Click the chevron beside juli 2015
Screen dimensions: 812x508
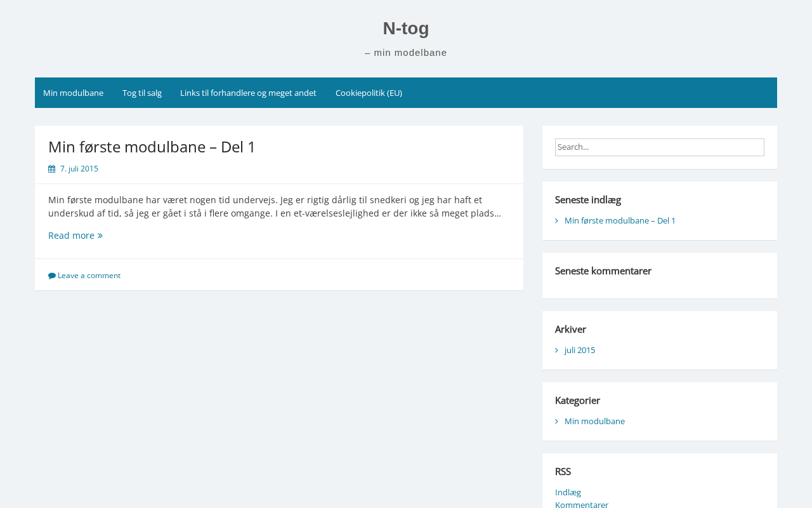pyautogui.click(x=556, y=351)
